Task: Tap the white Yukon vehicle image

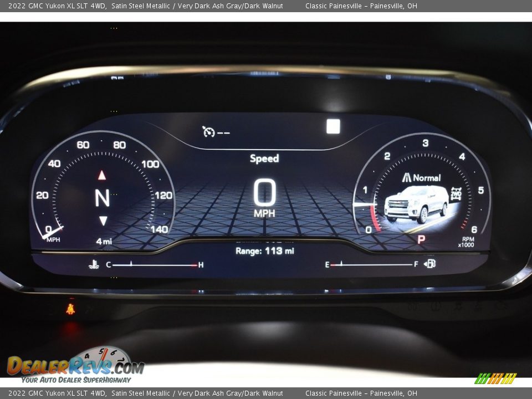Action: [x=416, y=204]
